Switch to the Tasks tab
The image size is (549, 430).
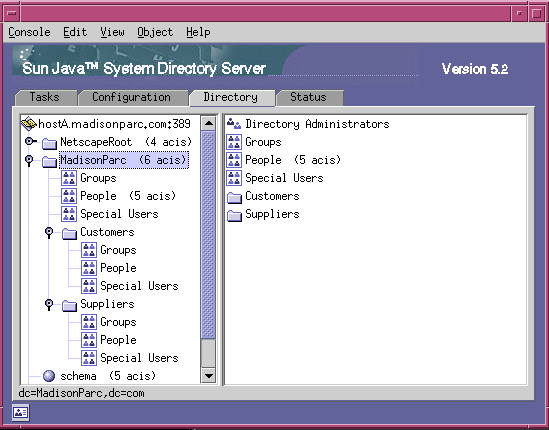coord(46,97)
